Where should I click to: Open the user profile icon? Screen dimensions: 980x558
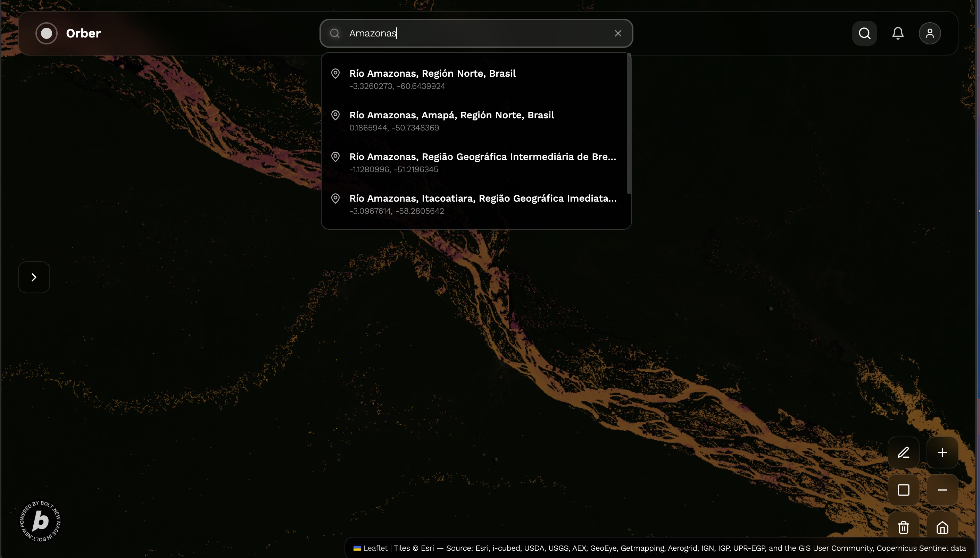pos(929,33)
